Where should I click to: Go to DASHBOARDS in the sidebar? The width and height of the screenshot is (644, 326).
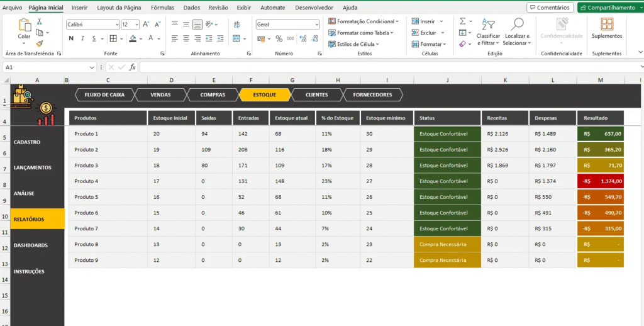[31, 245]
